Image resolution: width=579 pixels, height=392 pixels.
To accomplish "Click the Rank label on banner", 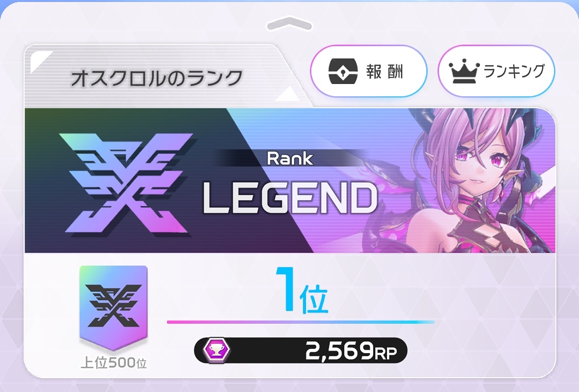I will [290, 159].
